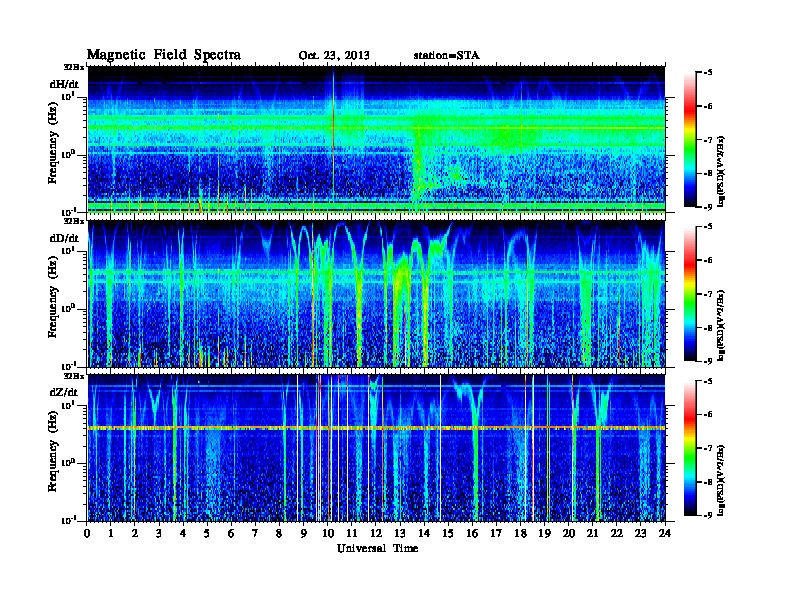Click the '-9' tick on dZ/dt color scale
The image size is (792, 612).
point(708,515)
